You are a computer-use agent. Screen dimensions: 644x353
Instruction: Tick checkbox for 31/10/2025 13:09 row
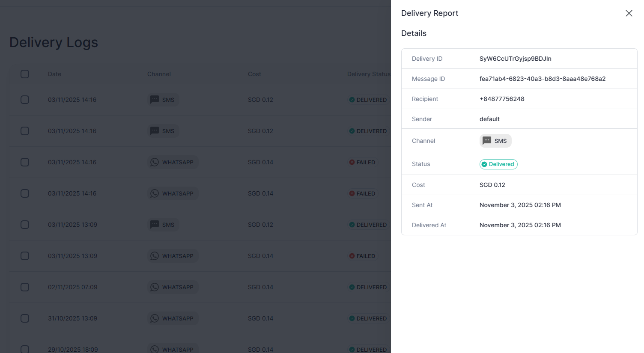(25, 318)
